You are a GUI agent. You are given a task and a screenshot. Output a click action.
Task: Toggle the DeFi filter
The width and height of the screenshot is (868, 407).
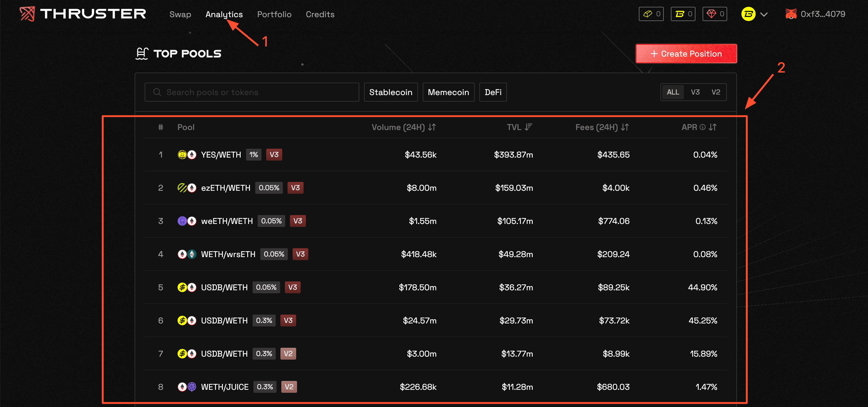tap(493, 92)
